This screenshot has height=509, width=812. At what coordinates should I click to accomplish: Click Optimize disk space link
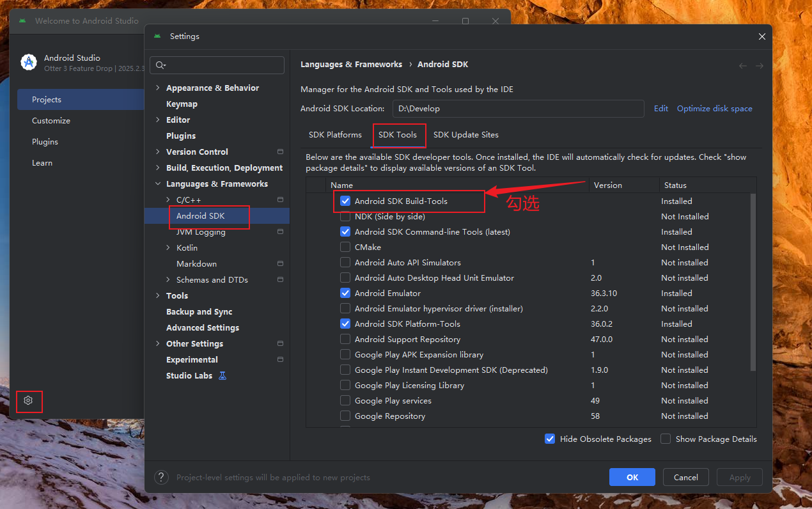pos(715,108)
